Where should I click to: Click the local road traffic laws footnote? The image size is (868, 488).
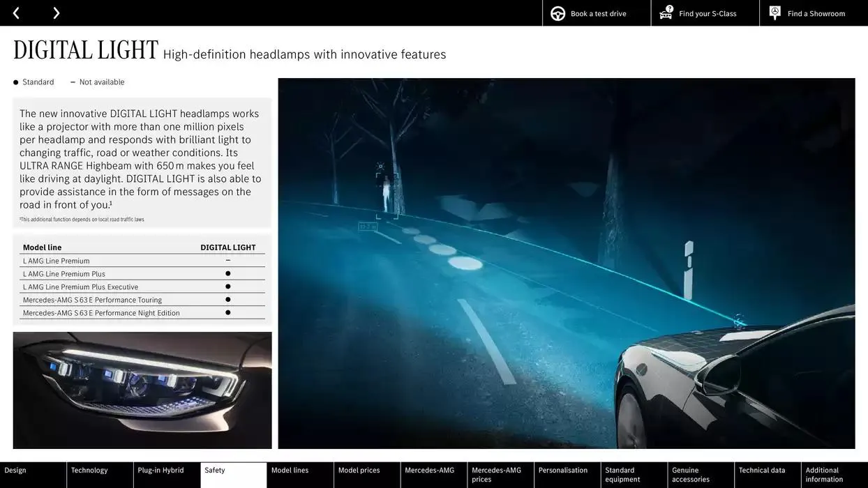[x=82, y=220]
